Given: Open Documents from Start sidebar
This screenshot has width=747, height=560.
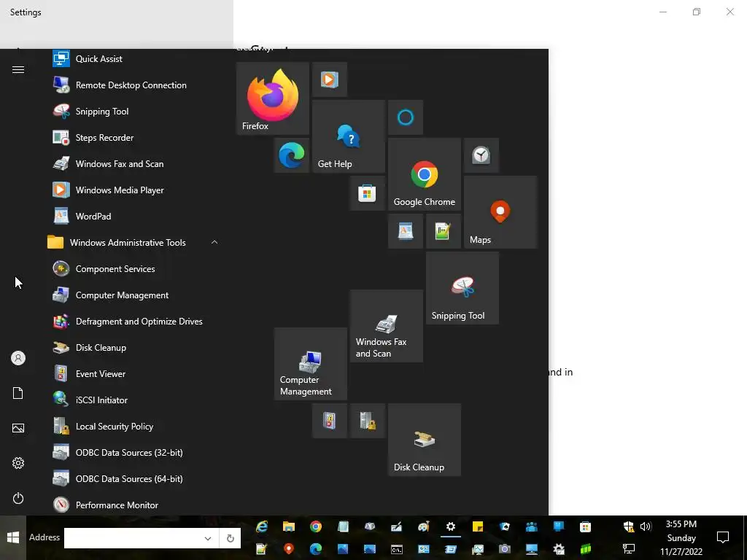Looking at the screenshot, I should pyautogui.click(x=18, y=393).
